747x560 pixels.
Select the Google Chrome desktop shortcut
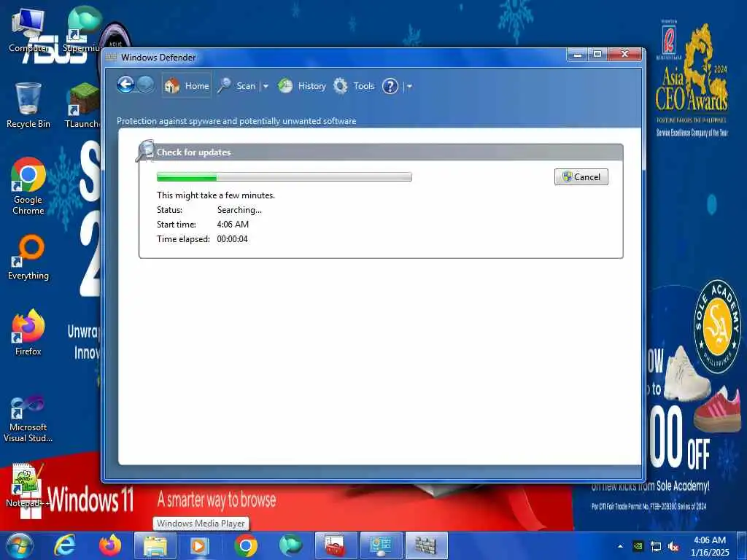28,186
